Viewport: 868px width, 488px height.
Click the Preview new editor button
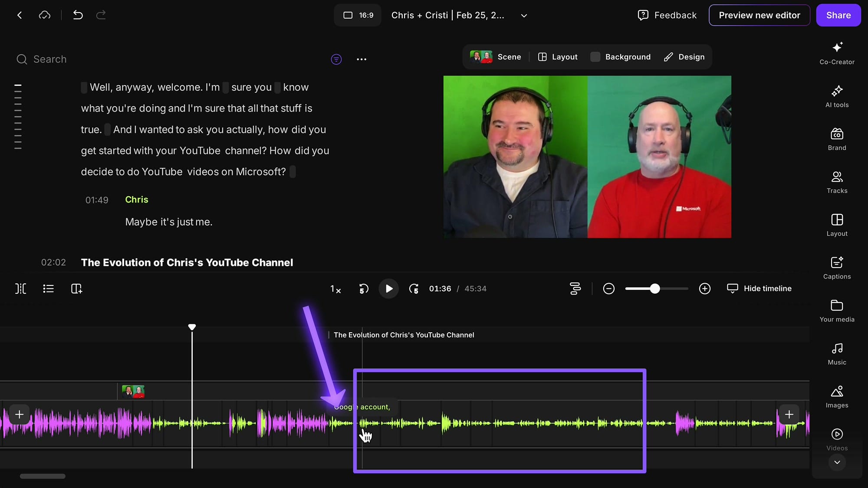pyautogui.click(x=759, y=15)
